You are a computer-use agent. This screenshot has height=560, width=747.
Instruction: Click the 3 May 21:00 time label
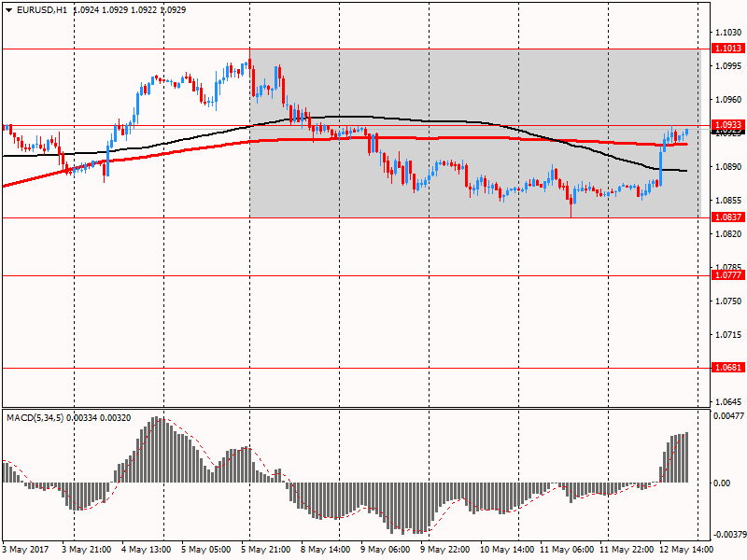pyautogui.click(x=87, y=550)
